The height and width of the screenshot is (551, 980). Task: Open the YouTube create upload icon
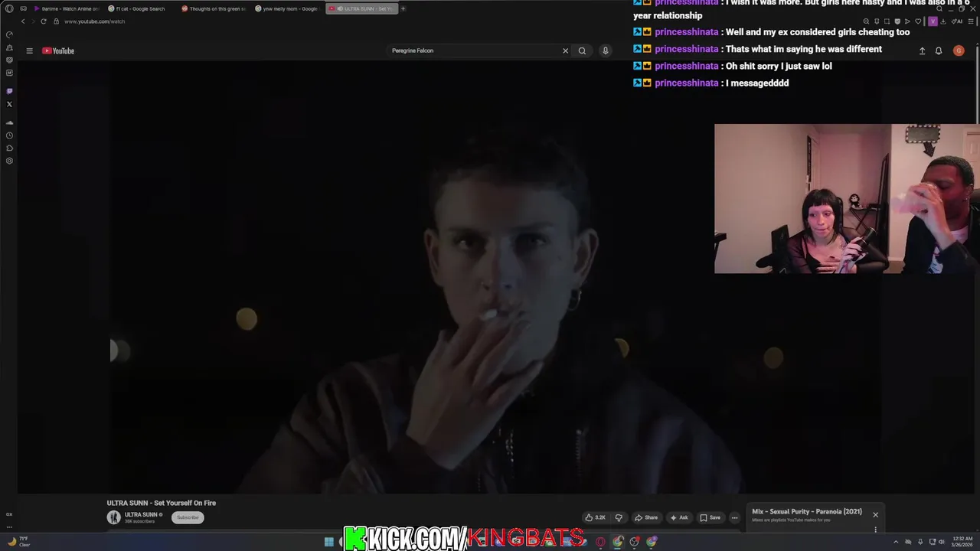pos(922,51)
